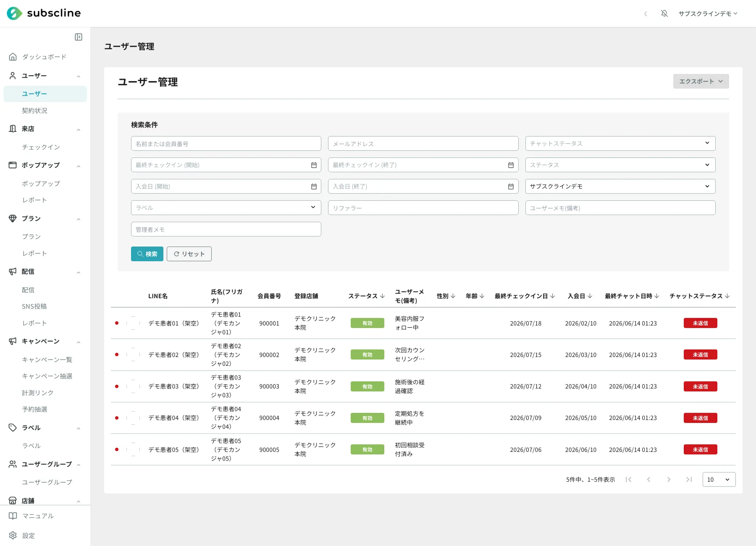This screenshot has width=756, height=546.
Task: Go to the next results page
Action: [x=669, y=479]
